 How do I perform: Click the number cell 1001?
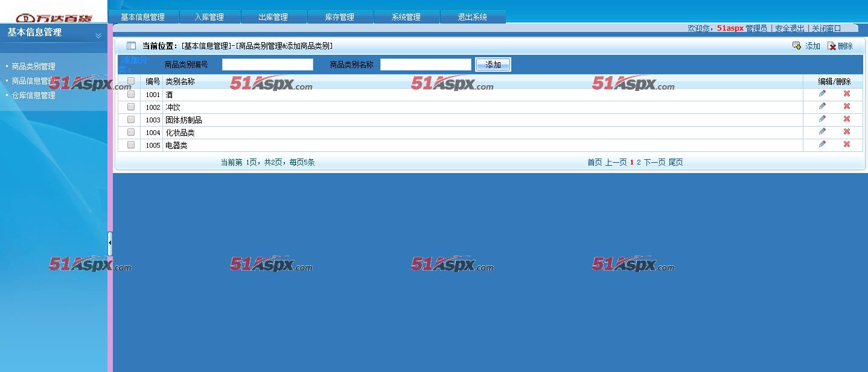click(x=153, y=95)
